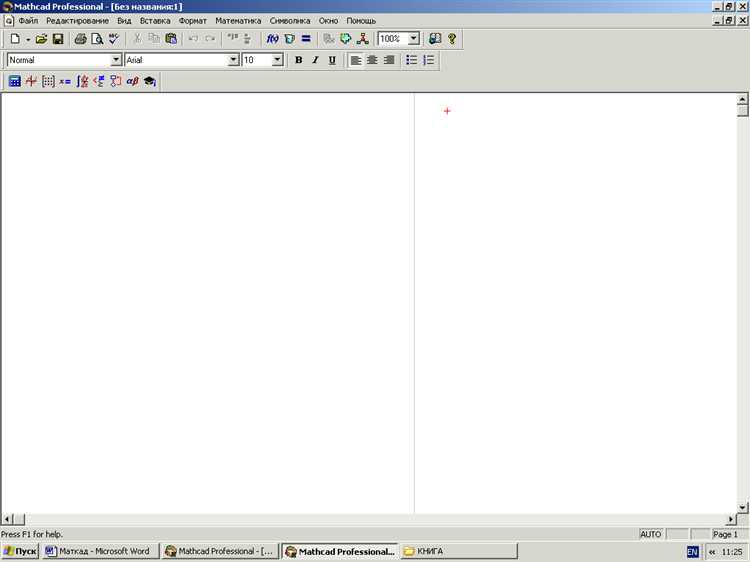Open the Формат menu

click(x=193, y=21)
